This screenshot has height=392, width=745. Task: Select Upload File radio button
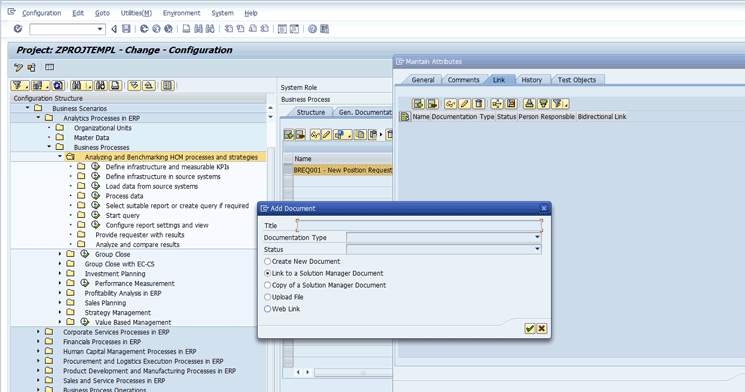tap(267, 297)
